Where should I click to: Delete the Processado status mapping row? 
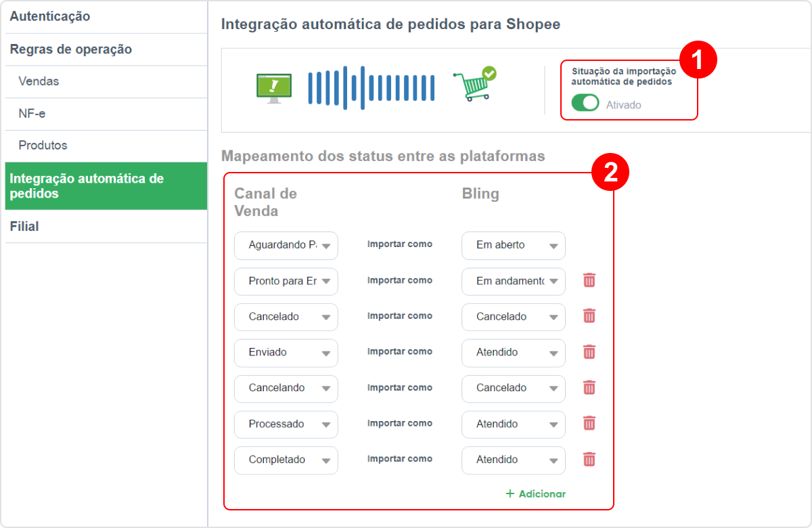589,424
